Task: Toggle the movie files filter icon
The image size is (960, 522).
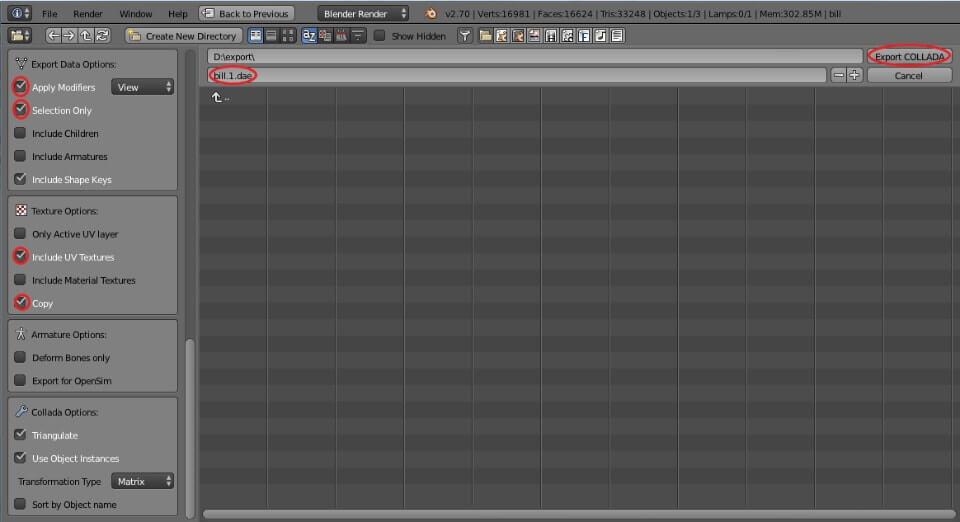Action: (551, 35)
